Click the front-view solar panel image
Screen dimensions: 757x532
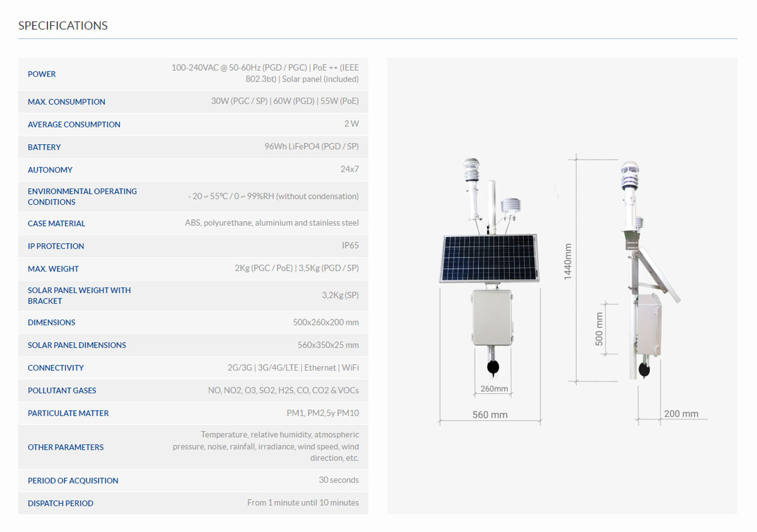pyautogui.click(x=490, y=259)
